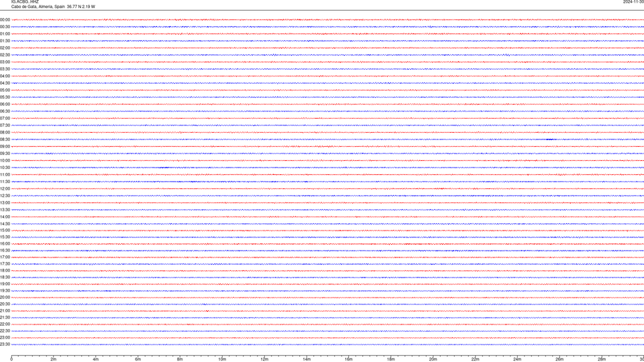Select the 17:30 time row label
The image size is (644, 362).
[x=5, y=264]
